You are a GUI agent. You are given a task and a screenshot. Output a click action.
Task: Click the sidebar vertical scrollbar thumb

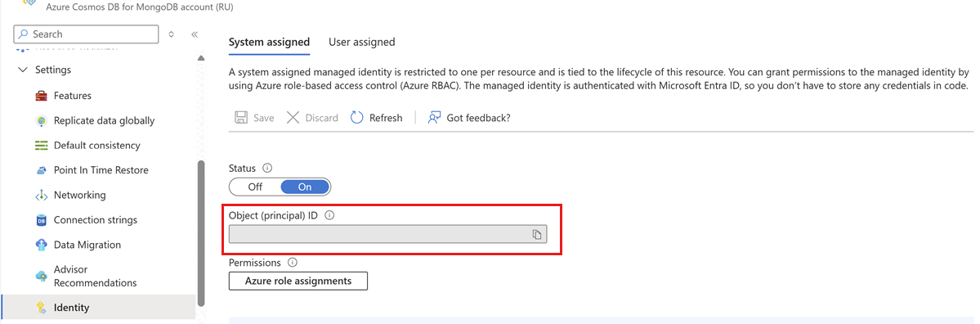click(x=200, y=233)
